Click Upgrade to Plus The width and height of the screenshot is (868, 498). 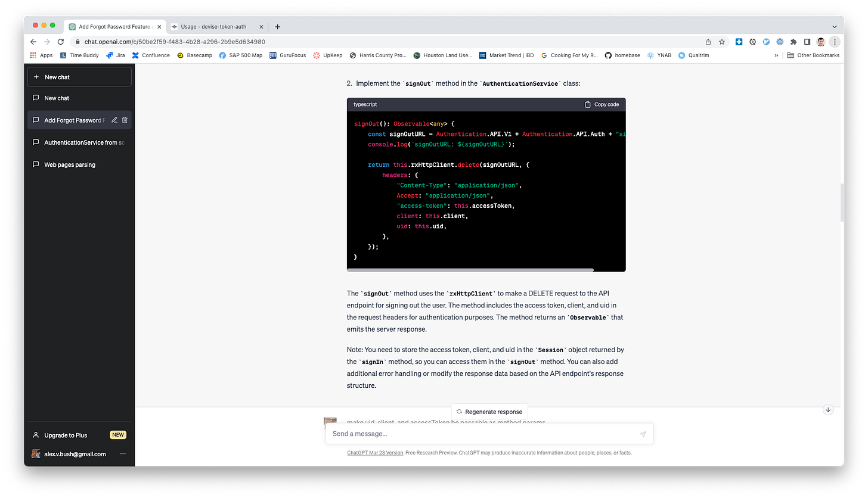(x=79, y=435)
